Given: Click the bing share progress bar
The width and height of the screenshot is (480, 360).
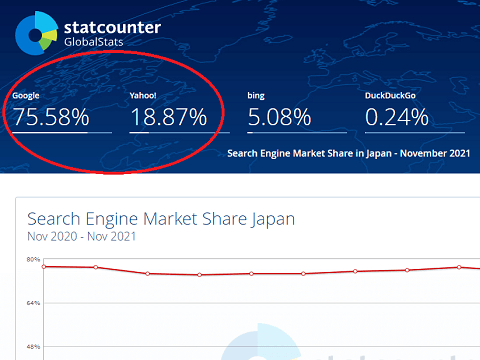Looking at the screenshot, I should pos(297,133).
